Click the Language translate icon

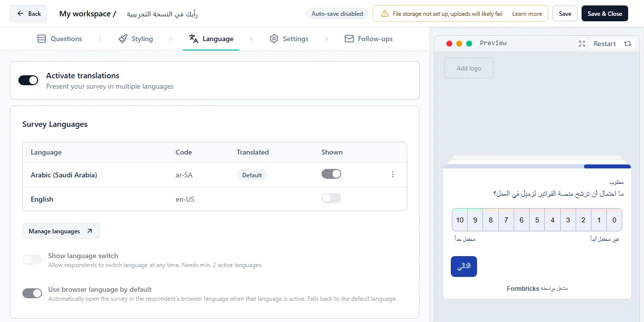coord(194,39)
